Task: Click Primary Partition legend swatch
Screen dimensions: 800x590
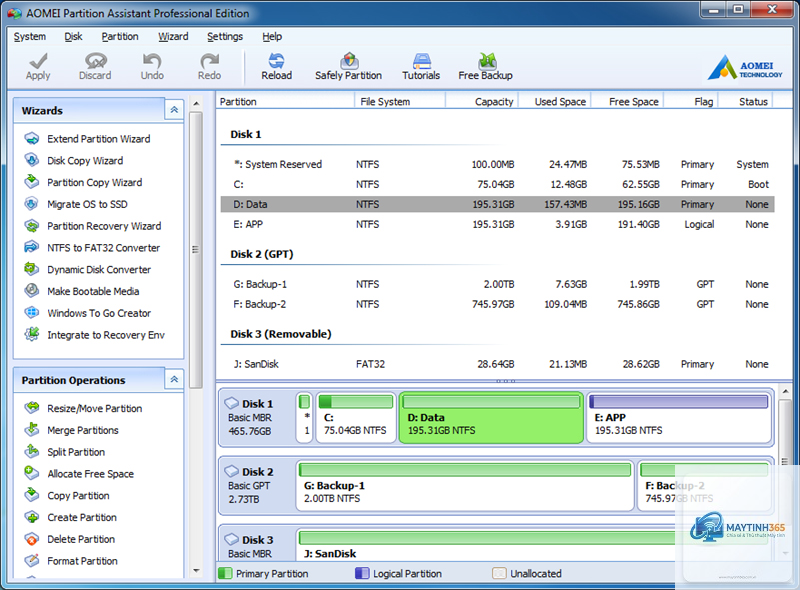Action: tap(225, 573)
